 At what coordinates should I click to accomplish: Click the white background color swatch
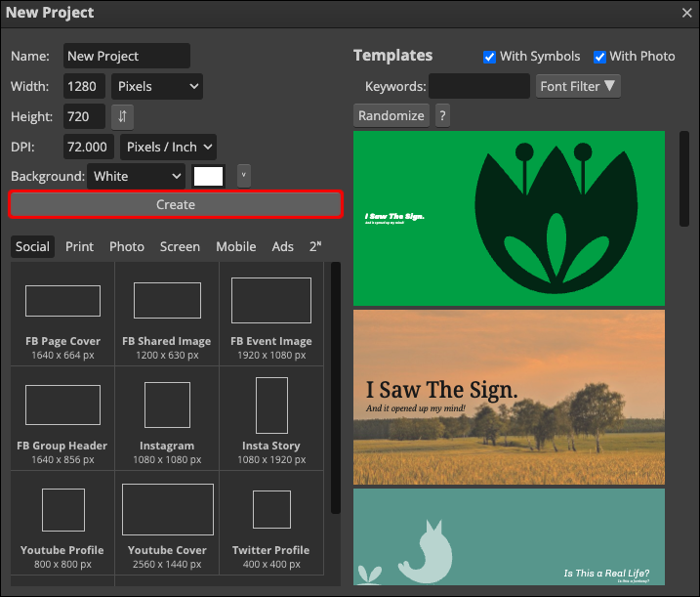(x=209, y=176)
